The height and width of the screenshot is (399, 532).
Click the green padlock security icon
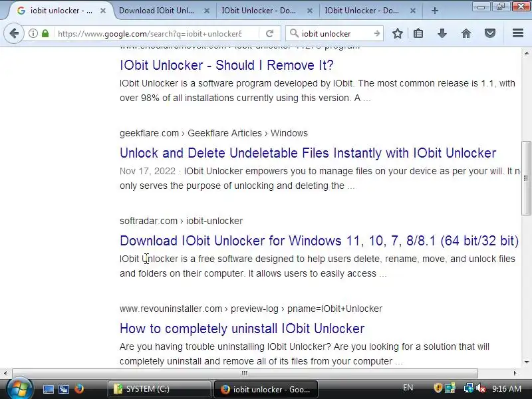45,34
